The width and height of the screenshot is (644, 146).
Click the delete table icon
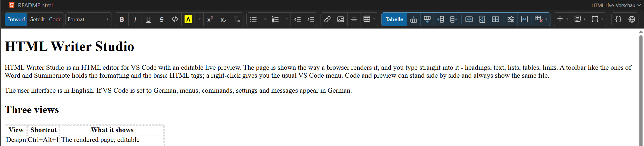pyautogui.click(x=539, y=19)
